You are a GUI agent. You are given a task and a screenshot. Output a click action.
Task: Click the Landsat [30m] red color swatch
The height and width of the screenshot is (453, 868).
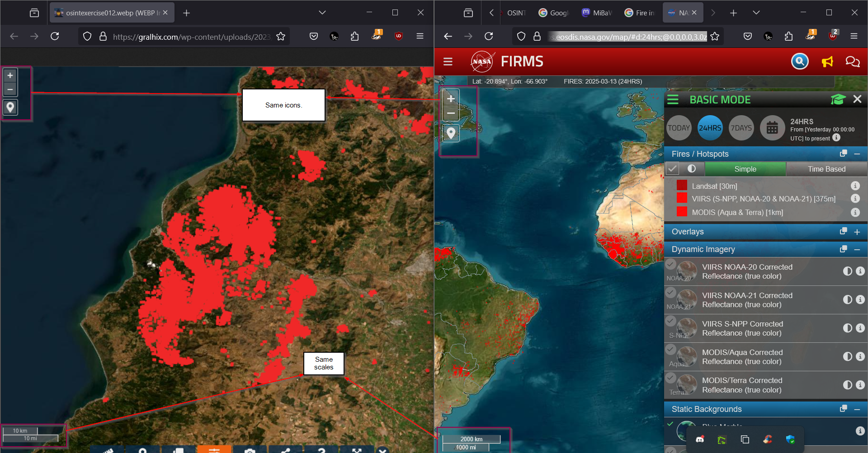click(x=682, y=185)
